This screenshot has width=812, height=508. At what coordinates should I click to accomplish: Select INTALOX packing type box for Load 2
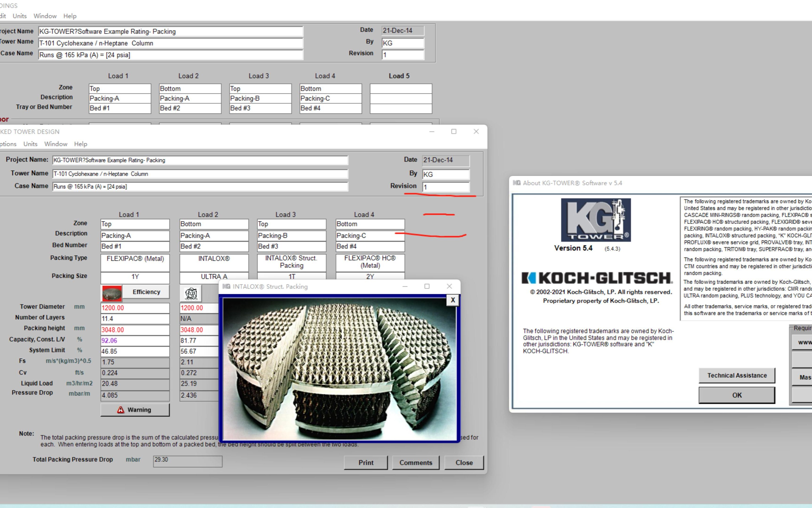pyautogui.click(x=214, y=262)
